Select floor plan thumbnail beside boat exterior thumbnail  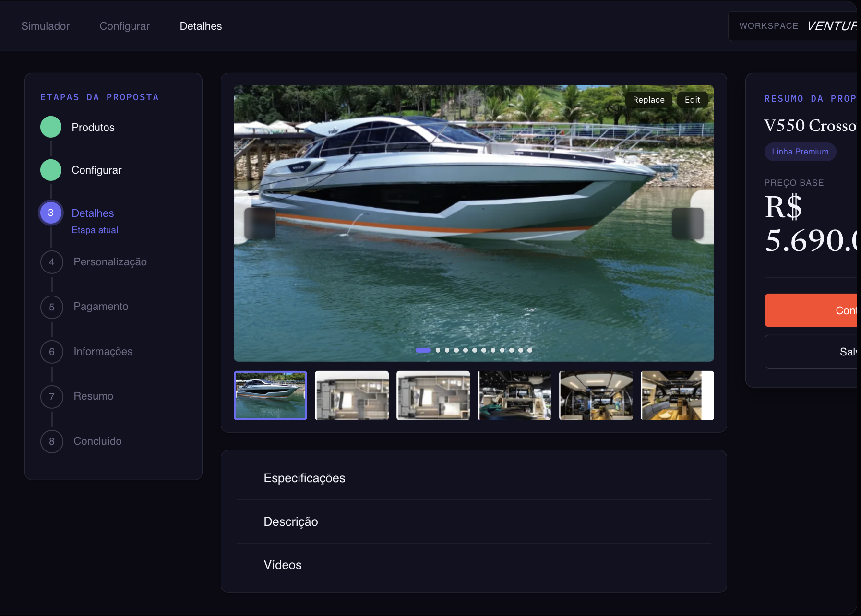point(352,395)
